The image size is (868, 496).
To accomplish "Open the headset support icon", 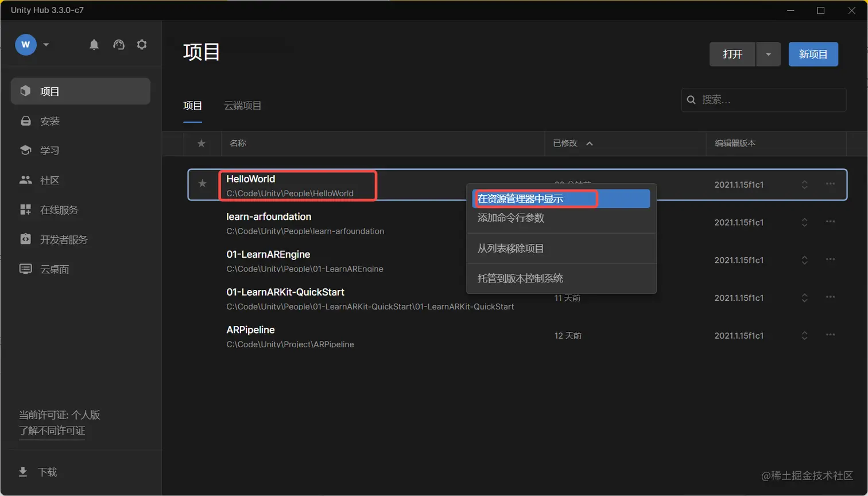I will (119, 45).
